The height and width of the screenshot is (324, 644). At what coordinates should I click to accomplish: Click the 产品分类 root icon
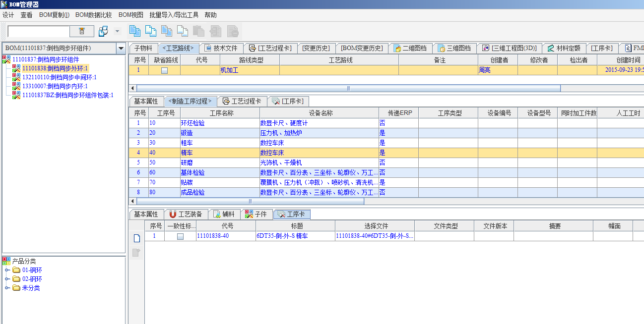point(6,261)
